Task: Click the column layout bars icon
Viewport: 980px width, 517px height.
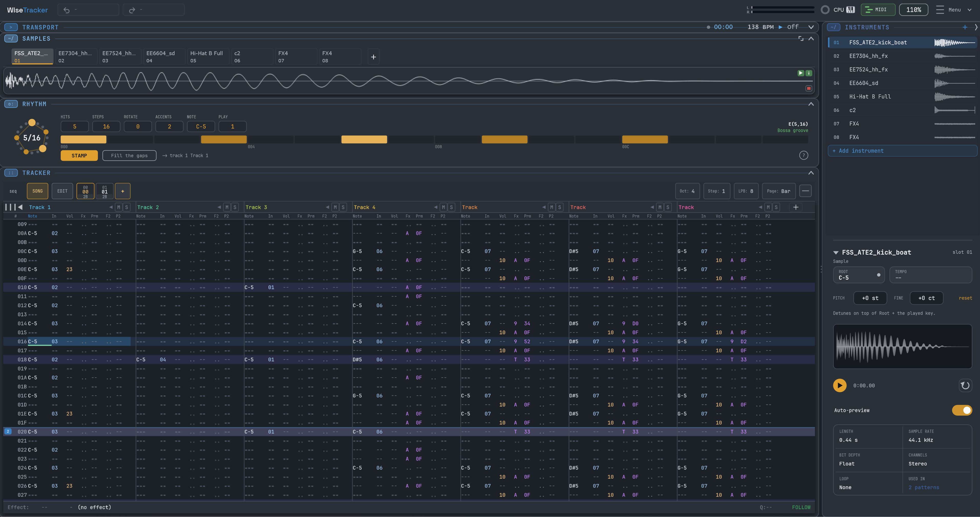Action: click(x=10, y=207)
